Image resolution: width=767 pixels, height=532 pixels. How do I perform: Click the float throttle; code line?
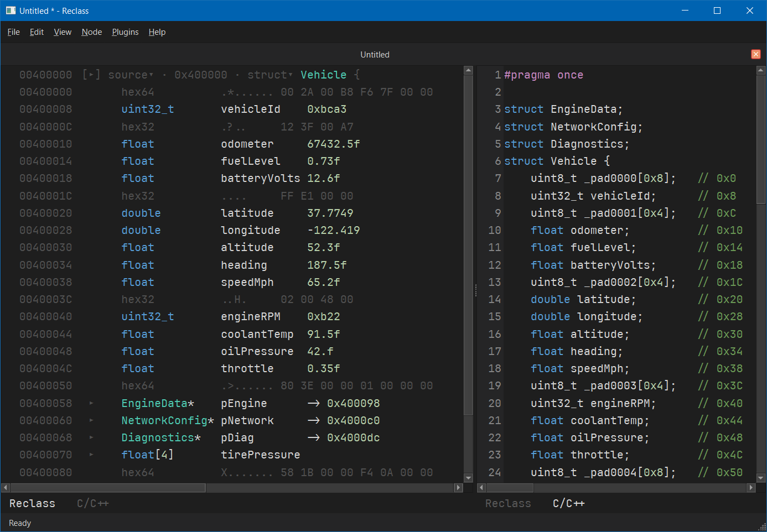[x=580, y=455]
